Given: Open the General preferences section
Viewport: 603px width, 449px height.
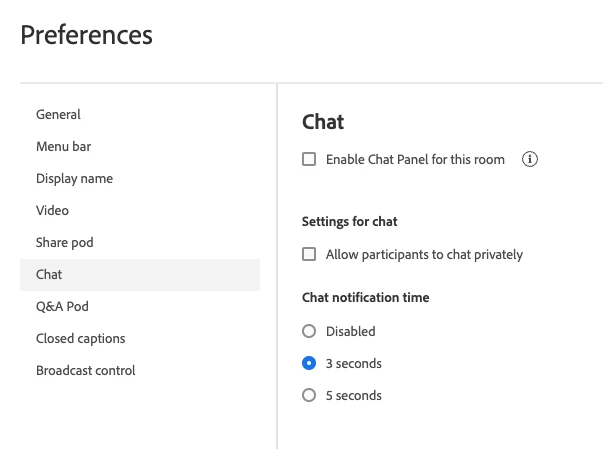Looking at the screenshot, I should coord(58,115).
